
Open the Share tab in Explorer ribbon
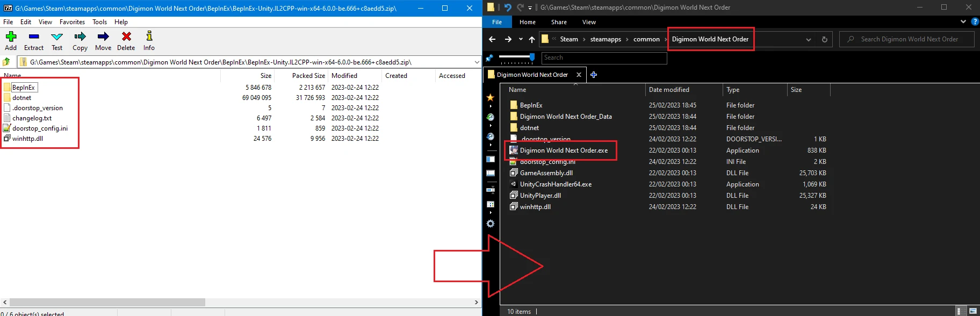point(559,22)
